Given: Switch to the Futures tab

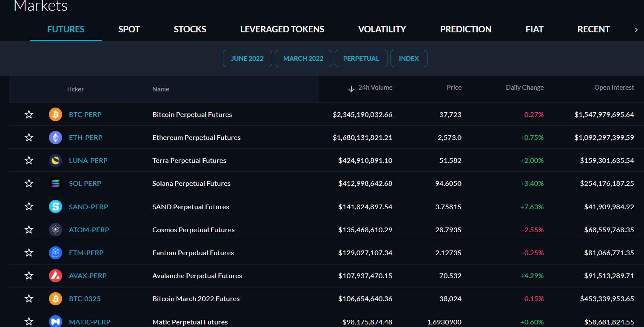Looking at the screenshot, I should (x=66, y=29).
